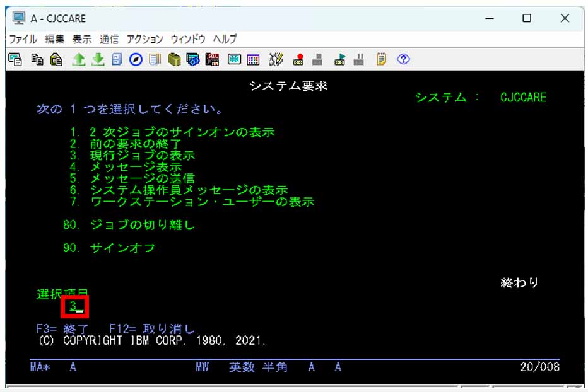588x392 pixels.
Task: Click the green download (receive file) icon
Action: [x=97, y=59]
